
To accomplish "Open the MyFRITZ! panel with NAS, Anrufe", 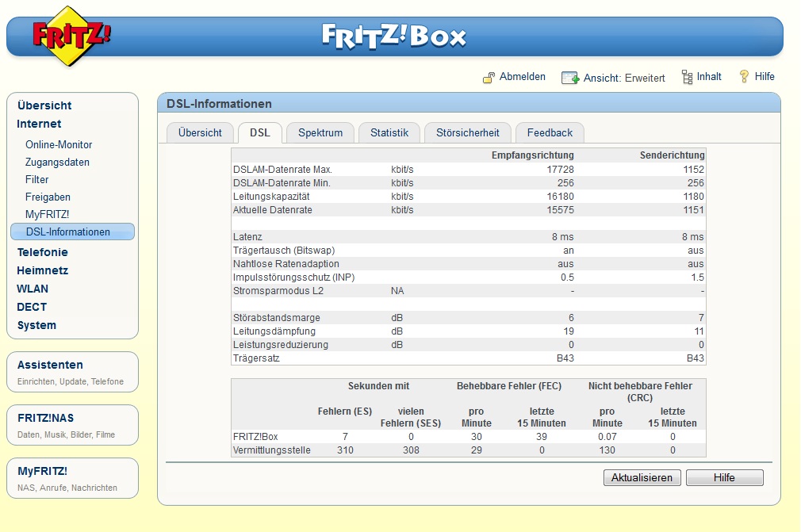I will pyautogui.click(x=72, y=478).
